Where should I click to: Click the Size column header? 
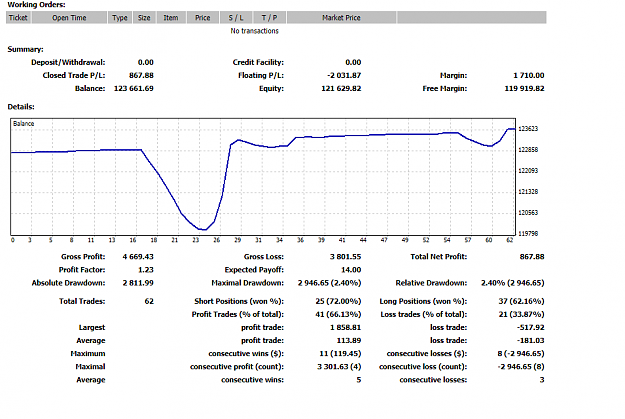(x=144, y=18)
